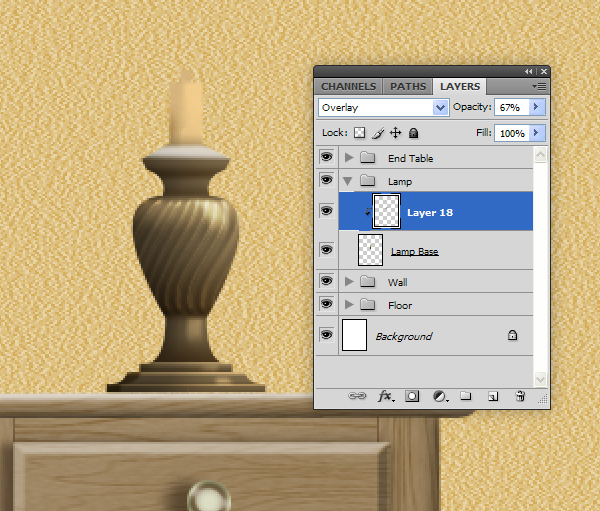Create a new layer group
Viewport: 600px width, 511px height.
466,397
